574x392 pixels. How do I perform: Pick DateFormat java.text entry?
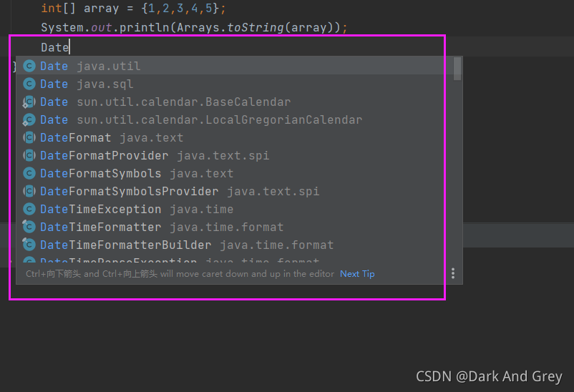(234, 137)
